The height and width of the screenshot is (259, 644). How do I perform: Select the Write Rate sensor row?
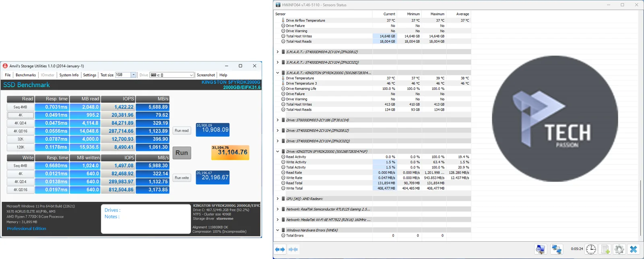372,178
